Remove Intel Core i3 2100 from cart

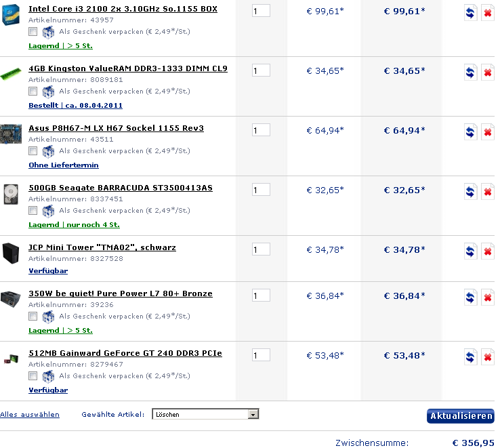tap(488, 13)
